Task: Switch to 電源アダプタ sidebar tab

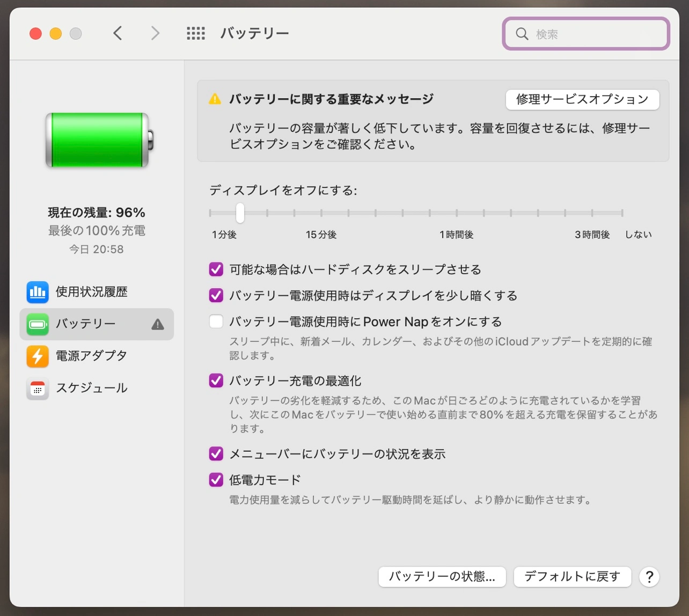Action: (97, 356)
